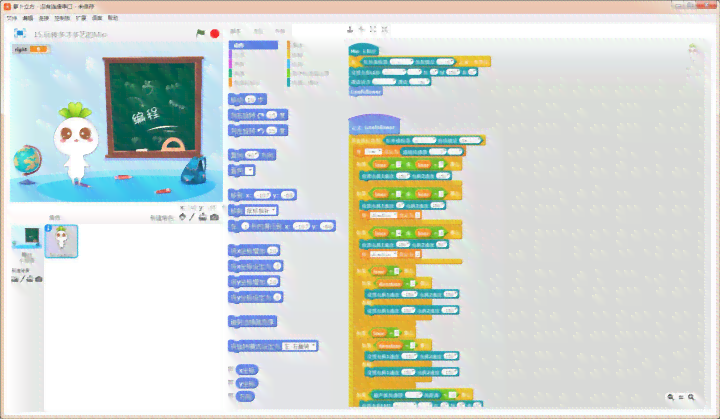Switch to the Sounds tab
The height and width of the screenshot is (419, 720).
[x=280, y=31]
